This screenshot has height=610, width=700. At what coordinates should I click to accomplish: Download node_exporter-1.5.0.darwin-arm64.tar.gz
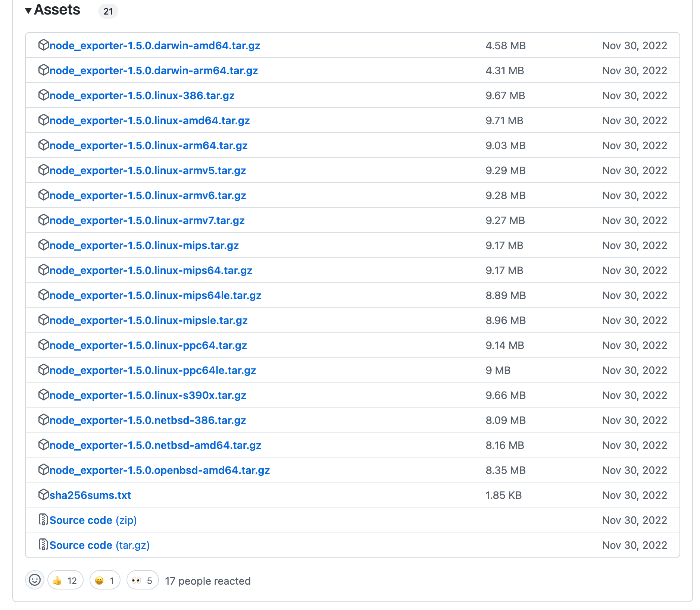153,70
